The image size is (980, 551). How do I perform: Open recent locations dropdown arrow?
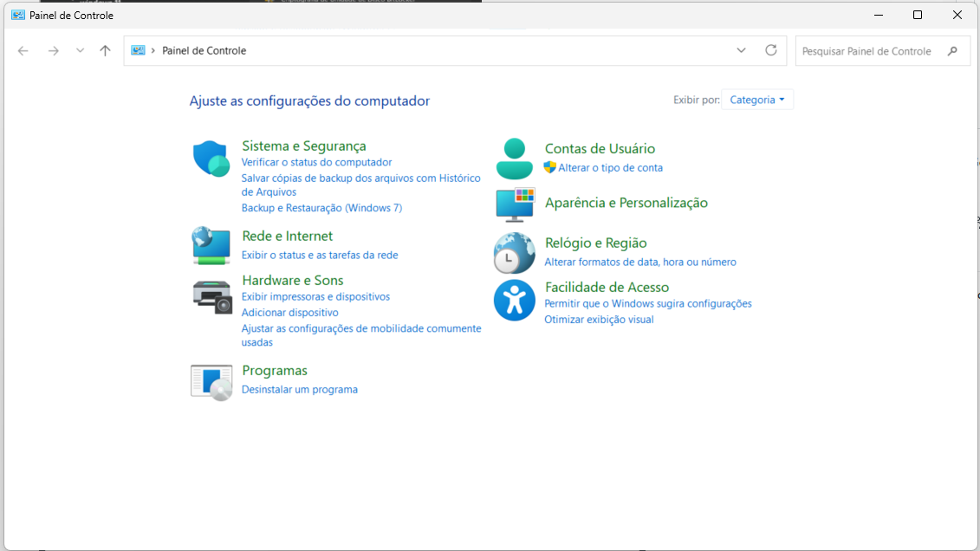(80, 50)
